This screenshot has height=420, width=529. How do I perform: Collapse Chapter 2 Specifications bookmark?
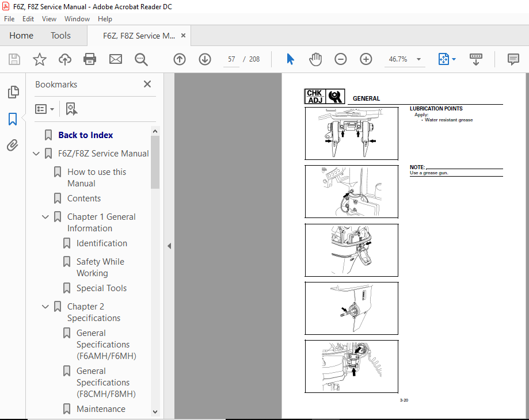click(45, 307)
